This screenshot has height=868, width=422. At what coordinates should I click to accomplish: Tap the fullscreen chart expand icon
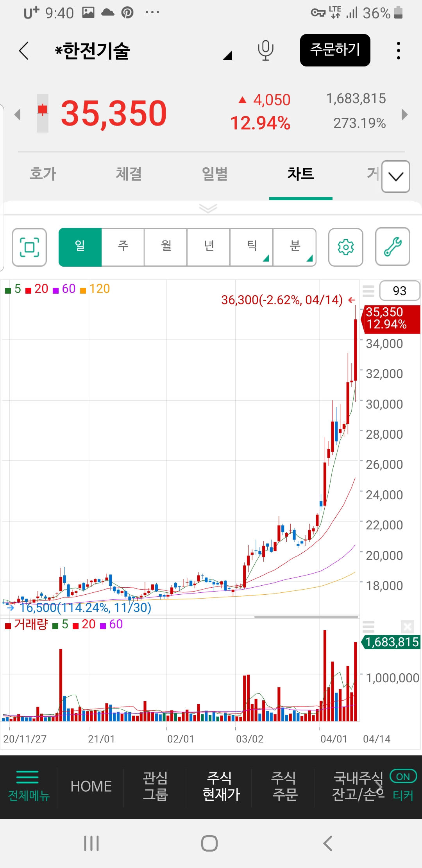tap(29, 247)
